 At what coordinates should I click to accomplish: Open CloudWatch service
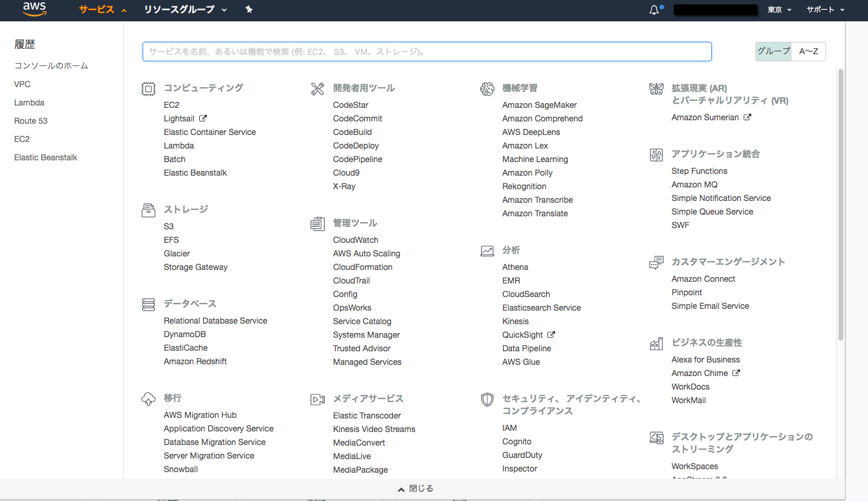(x=356, y=240)
